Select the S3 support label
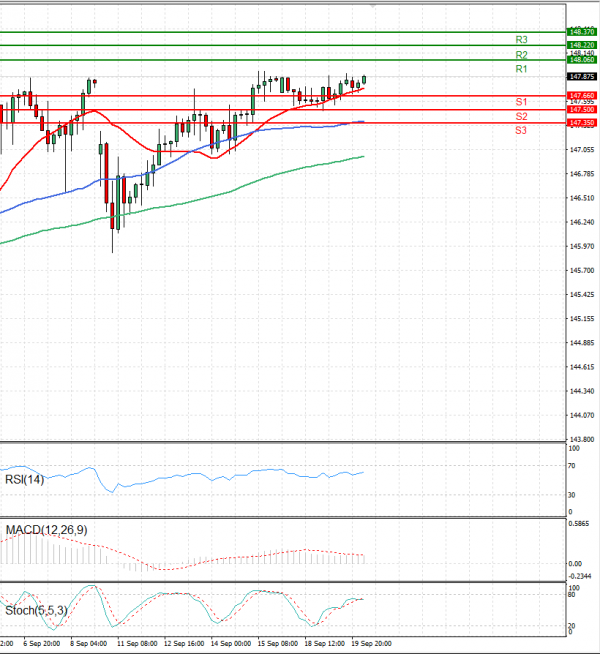This screenshot has height=654, width=600. click(521, 130)
